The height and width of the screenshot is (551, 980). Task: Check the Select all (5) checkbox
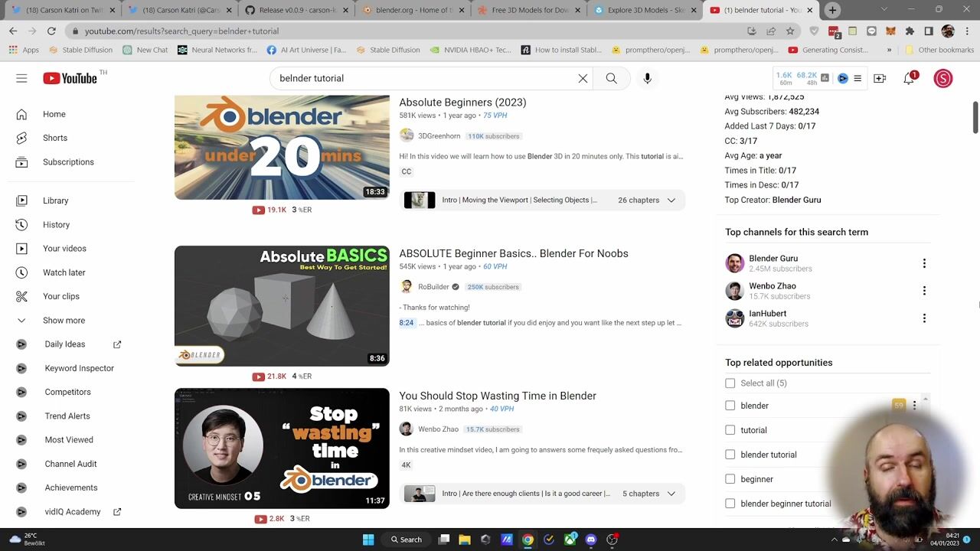[730, 383]
